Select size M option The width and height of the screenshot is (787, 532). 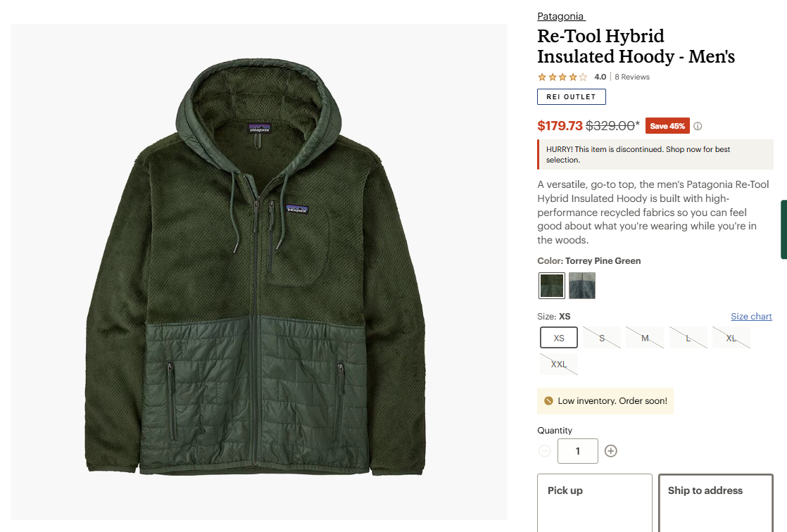point(645,338)
